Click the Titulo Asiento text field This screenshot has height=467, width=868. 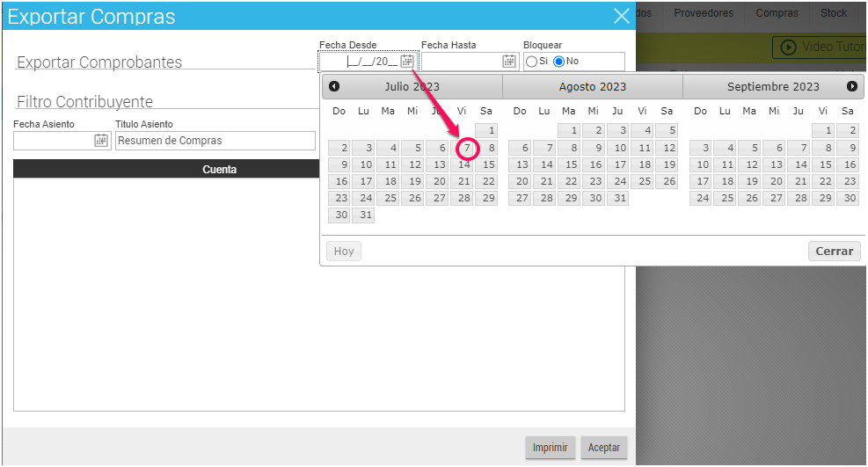[215, 141]
